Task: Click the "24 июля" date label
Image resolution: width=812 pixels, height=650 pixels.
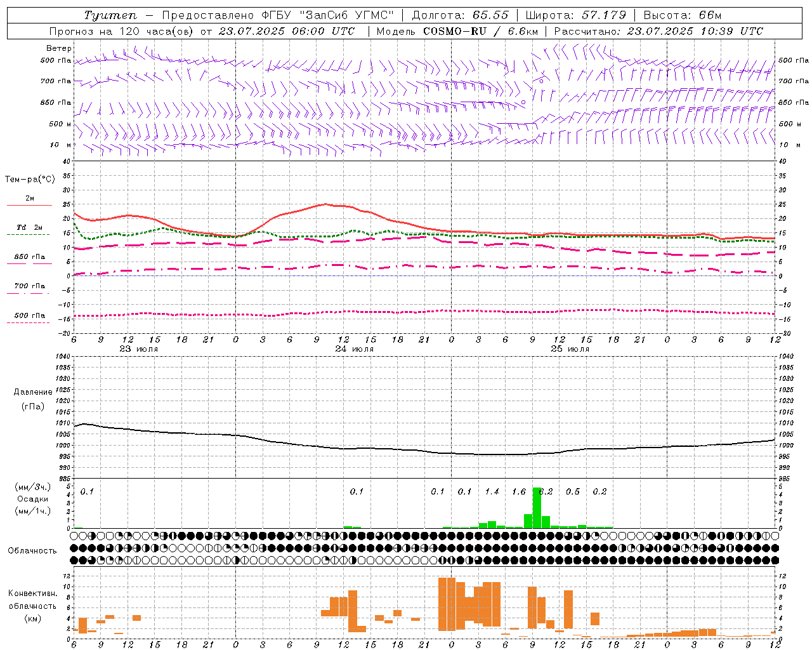Action: [x=355, y=349]
